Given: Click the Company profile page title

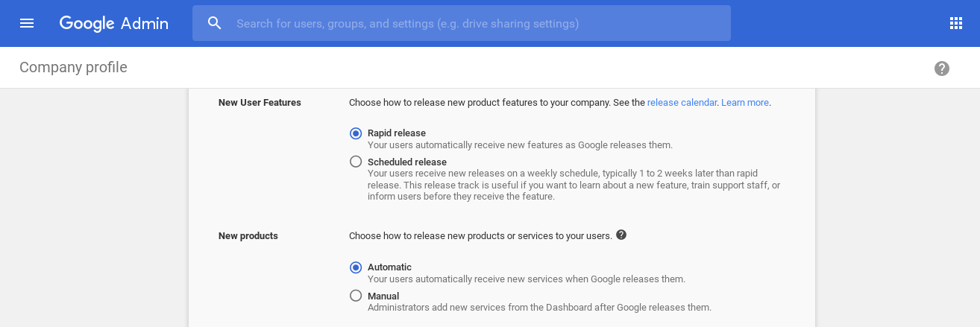Looking at the screenshot, I should click(73, 68).
